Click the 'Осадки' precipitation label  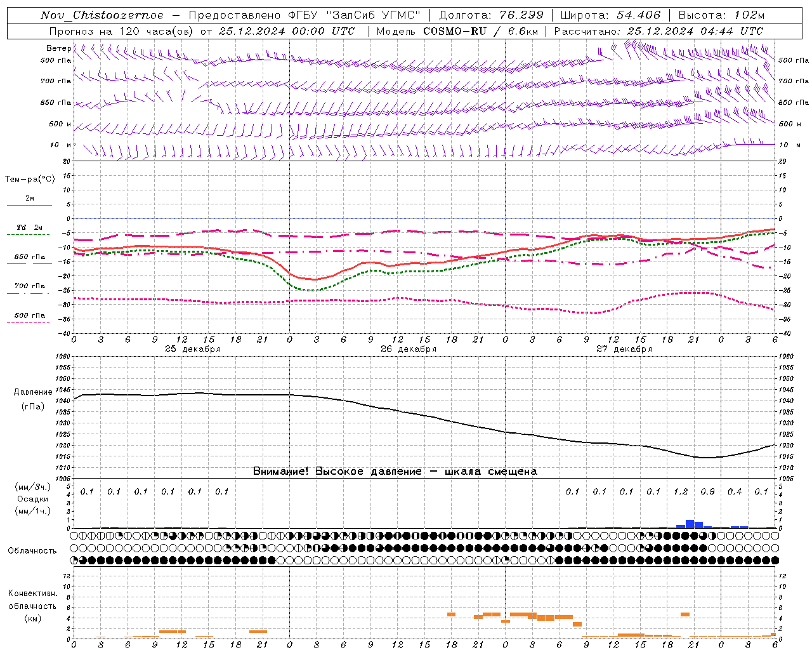(x=32, y=499)
